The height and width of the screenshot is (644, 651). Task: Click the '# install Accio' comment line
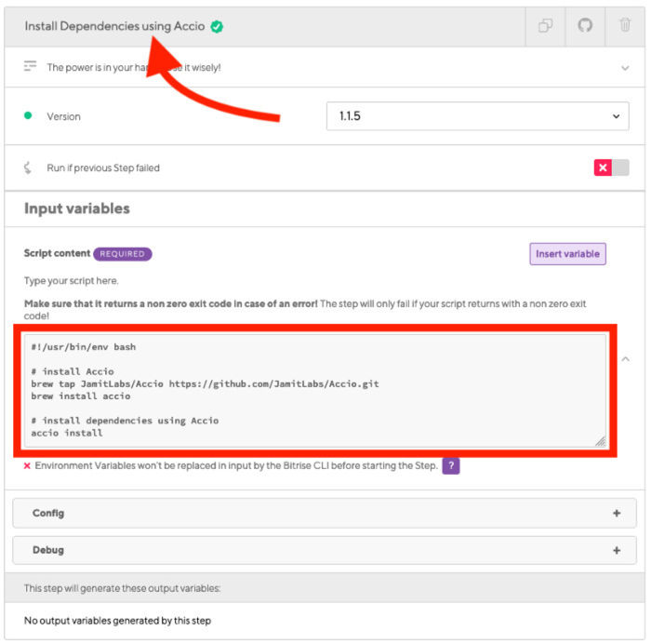[x=73, y=371]
